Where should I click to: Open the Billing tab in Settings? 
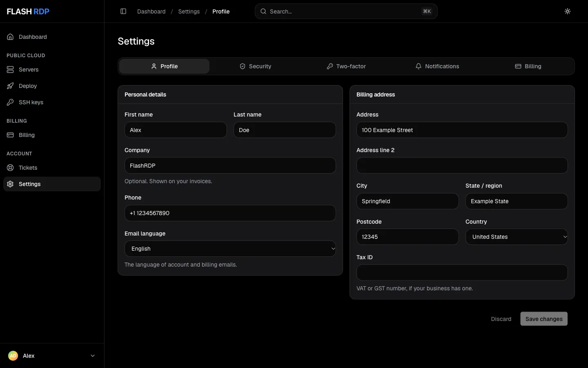tap(528, 66)
